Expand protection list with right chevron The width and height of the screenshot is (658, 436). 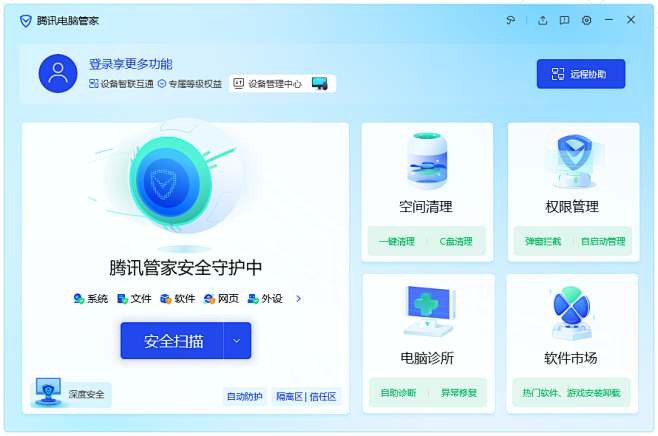click(298, 298)
